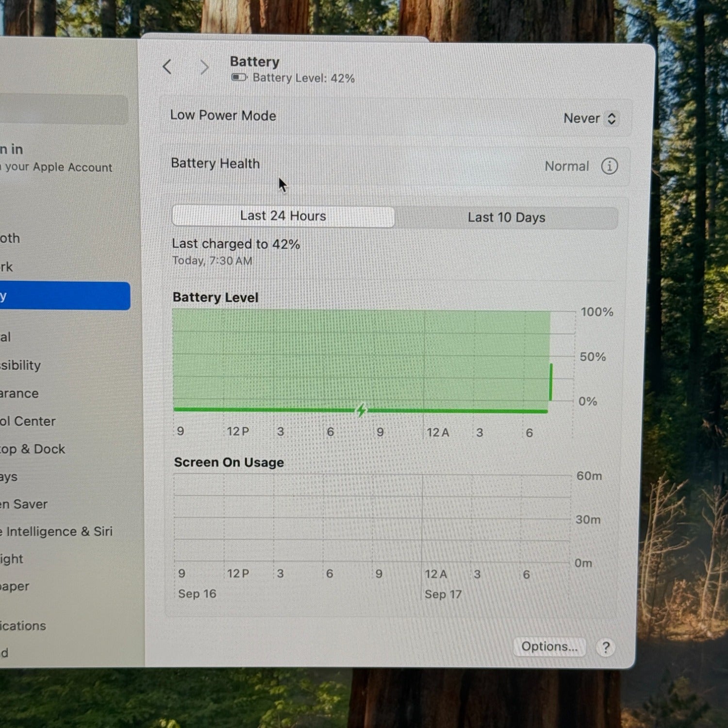This screenshot has width=728, height=728.
Task: Open the Battery Health info icon
Action: 609,166
